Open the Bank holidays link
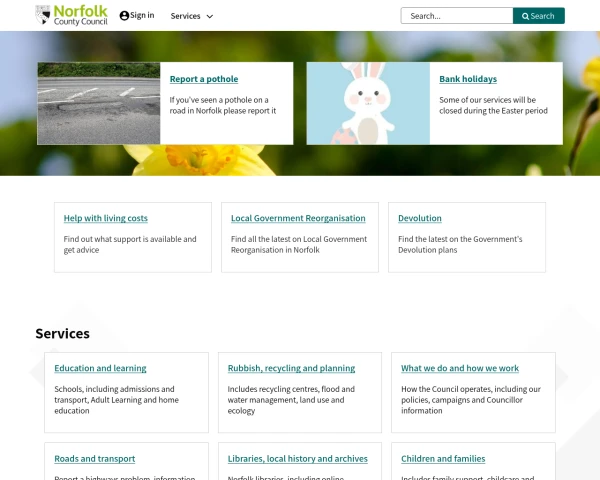 [x=468, y=79]
